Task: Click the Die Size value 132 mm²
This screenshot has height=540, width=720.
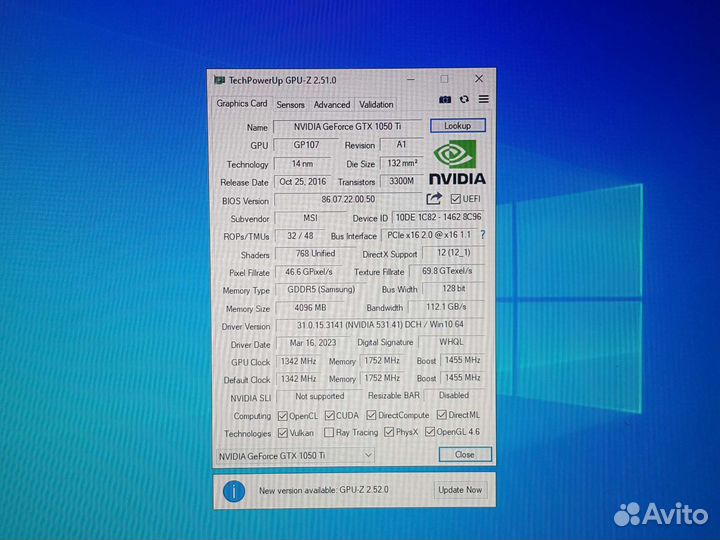Action: (402, 163)
